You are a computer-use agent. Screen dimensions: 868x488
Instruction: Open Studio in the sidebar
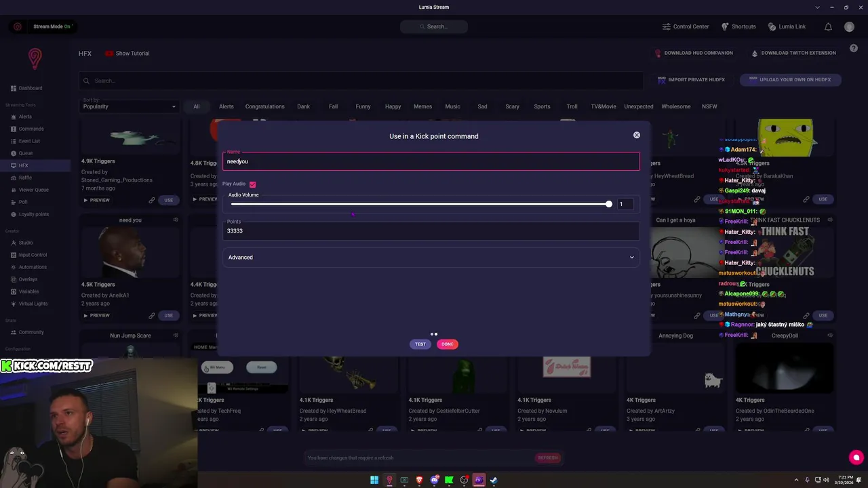[x=22, y=243]
